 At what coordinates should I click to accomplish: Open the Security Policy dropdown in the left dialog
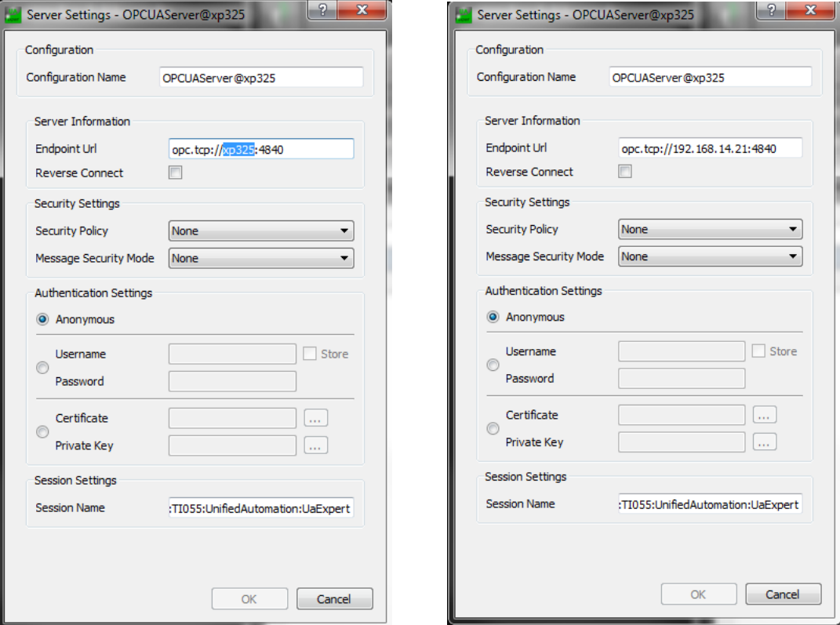261,231
